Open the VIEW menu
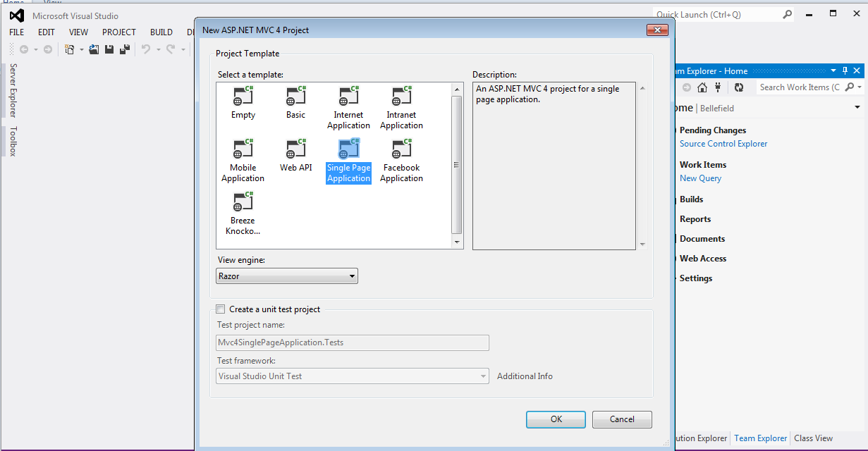The height and width of the screenshot is (451, 868). 79,32
